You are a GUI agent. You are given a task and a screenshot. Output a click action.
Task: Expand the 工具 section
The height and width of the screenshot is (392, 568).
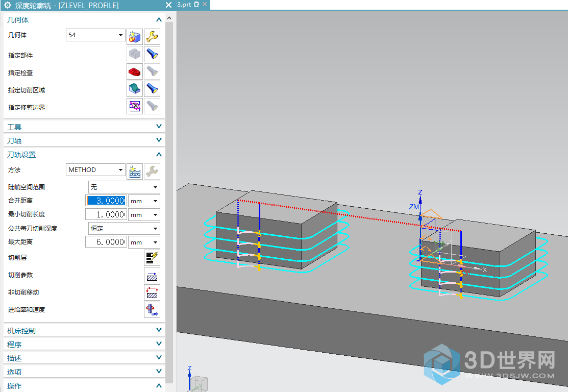pyautogui.click(x=84, y=127)
